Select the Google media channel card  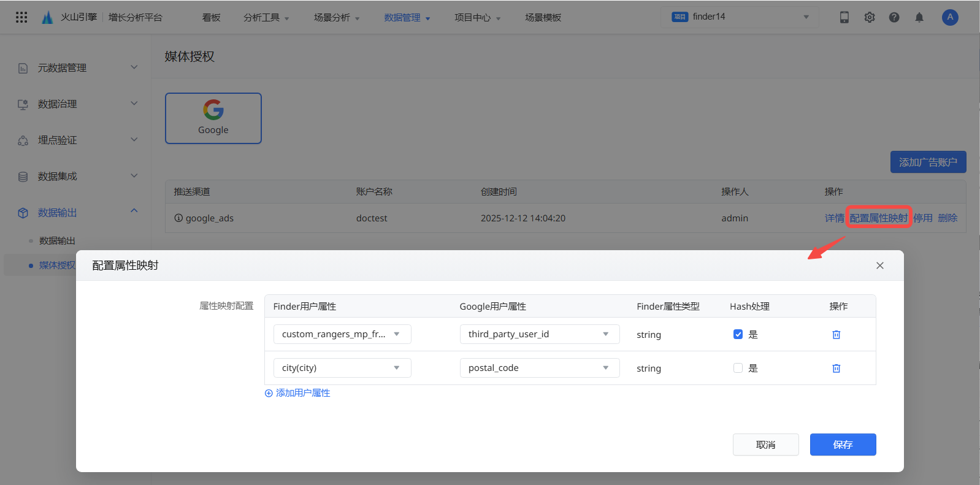tap(213, 118)
